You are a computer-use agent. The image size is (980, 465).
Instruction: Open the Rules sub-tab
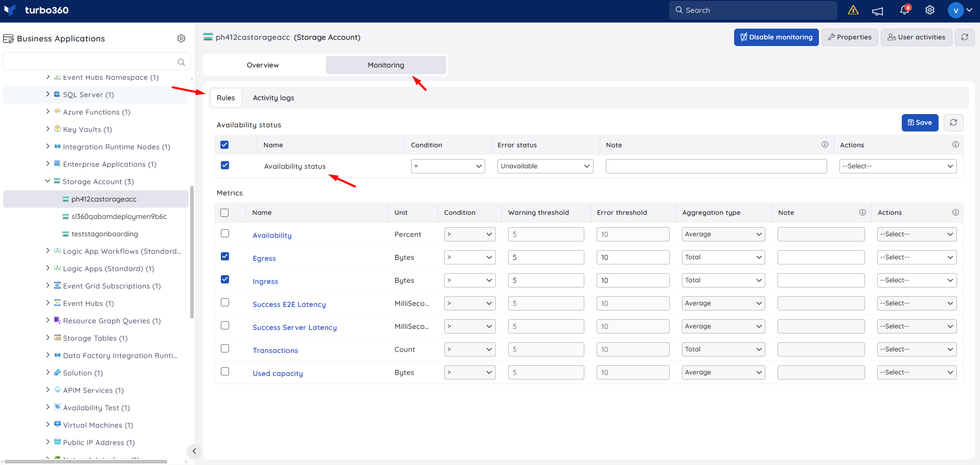click(x=226, y=98)
